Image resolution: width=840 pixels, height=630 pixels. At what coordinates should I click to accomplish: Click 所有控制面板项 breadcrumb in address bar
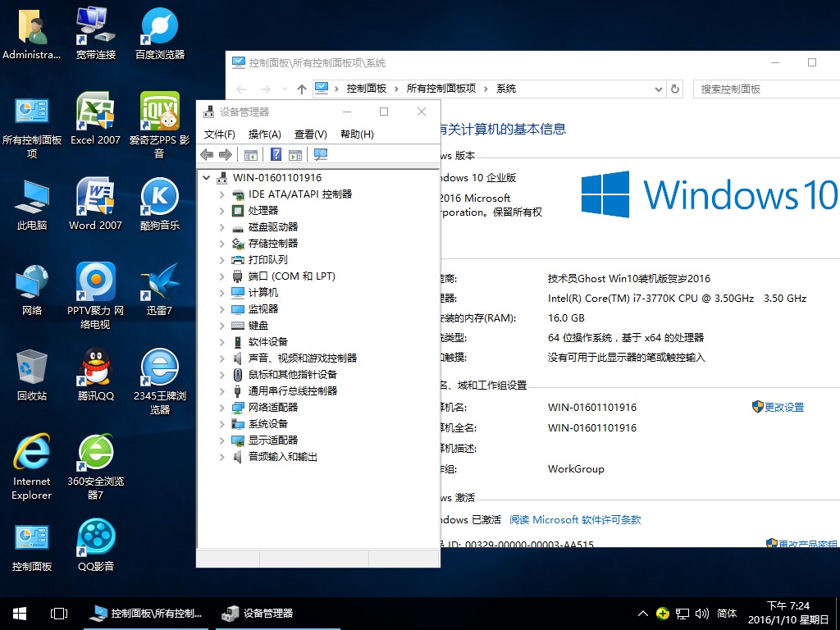tap(441, 89)
